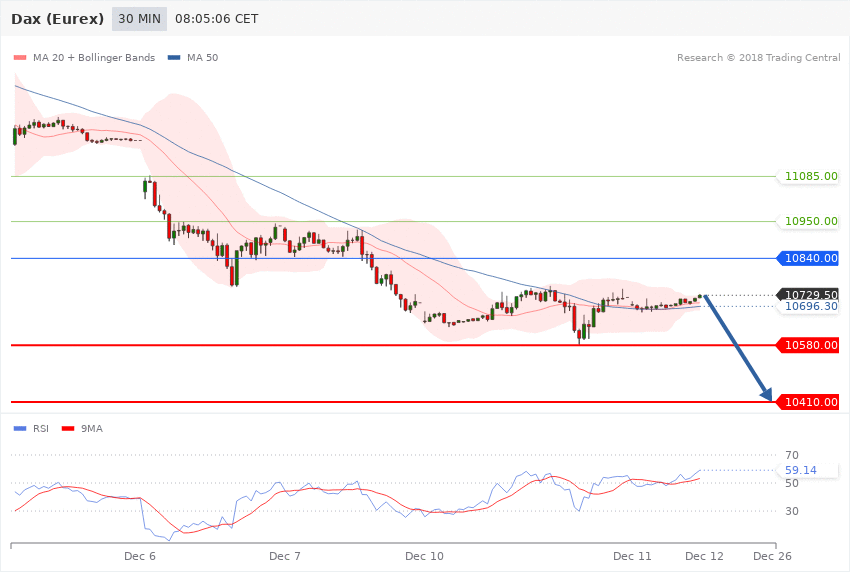The image size is (850, 576).
Task: Click the MA 20 + Bollinger Bands pink swatch
Action: 20,57
